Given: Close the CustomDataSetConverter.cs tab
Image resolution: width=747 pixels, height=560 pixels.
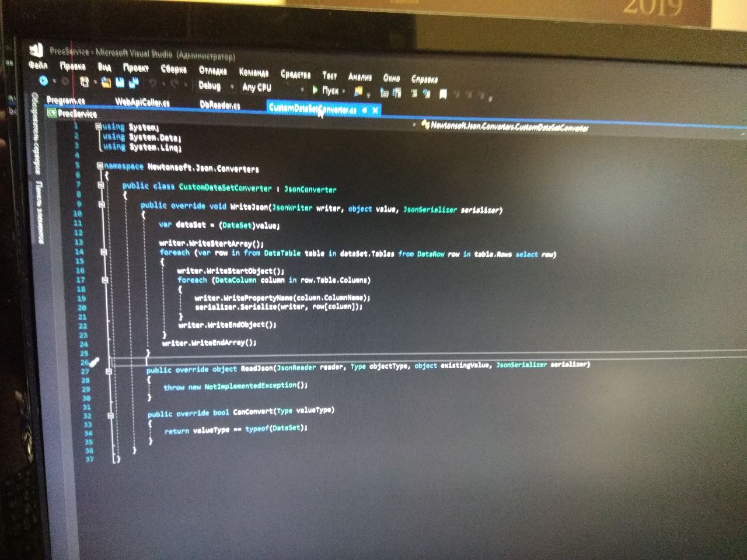Looking at the screenshot, I should [375, 110].
